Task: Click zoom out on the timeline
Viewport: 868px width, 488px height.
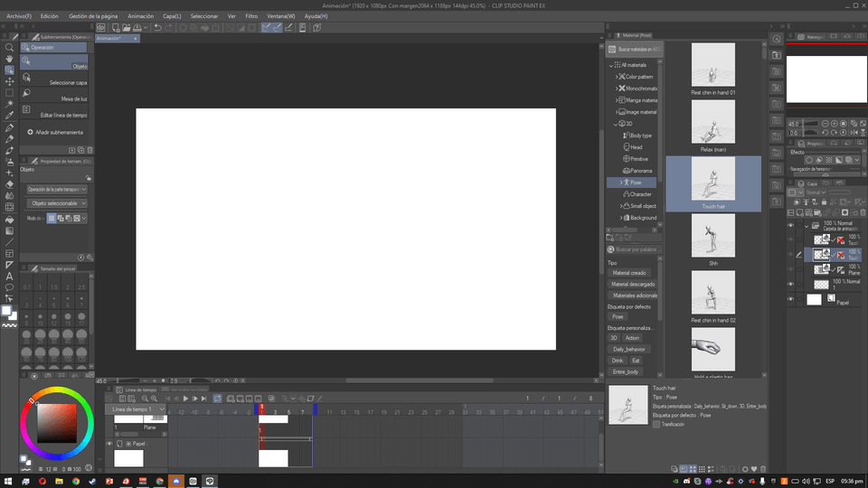Action: pyautogui.click(x=145, y=399)
